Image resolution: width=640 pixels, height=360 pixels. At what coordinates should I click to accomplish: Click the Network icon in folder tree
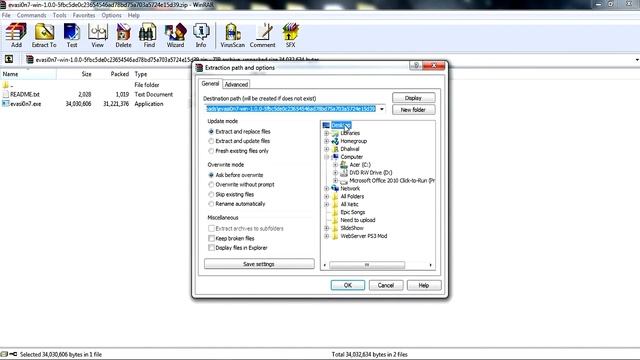click(x=335, y=189)
